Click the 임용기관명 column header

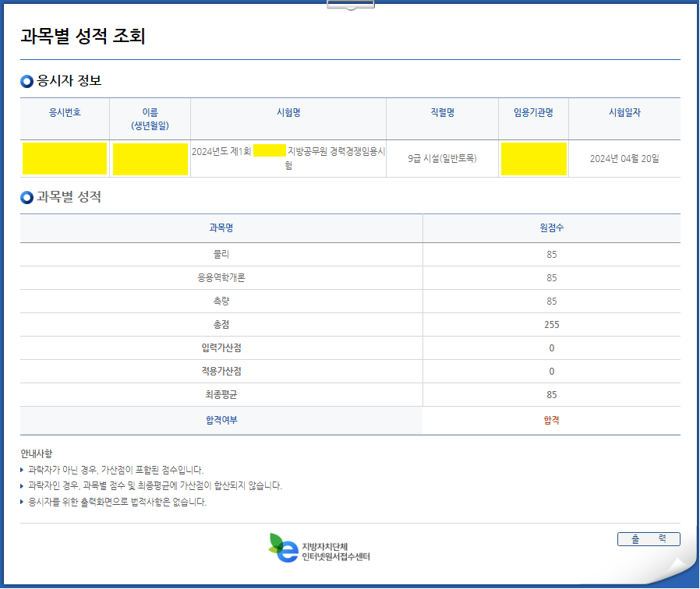click(x=533, y=113)
